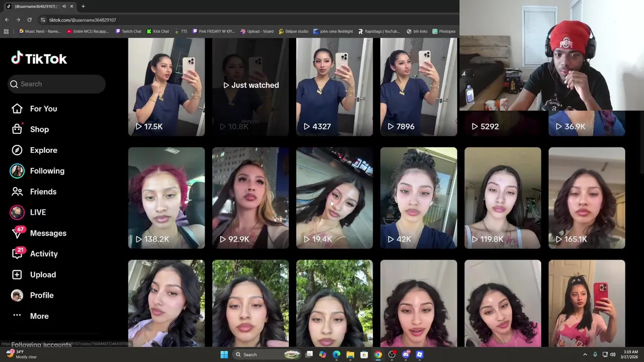Open Microsoft Edge from the taskbar
Image resolution: width=644 pixels, height=362 pixels.
(x=336, y=354)
